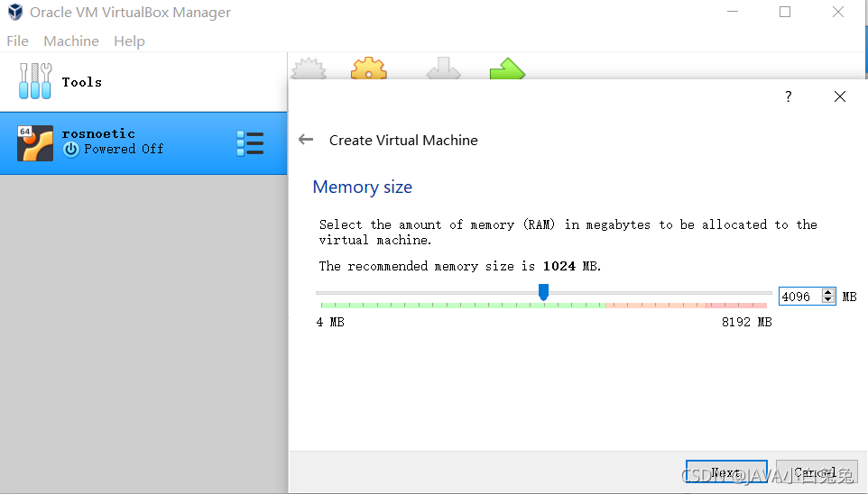868x494 pixels.
Task: Minimize the VirtualBox Manager window
Action: coord(733,12)
